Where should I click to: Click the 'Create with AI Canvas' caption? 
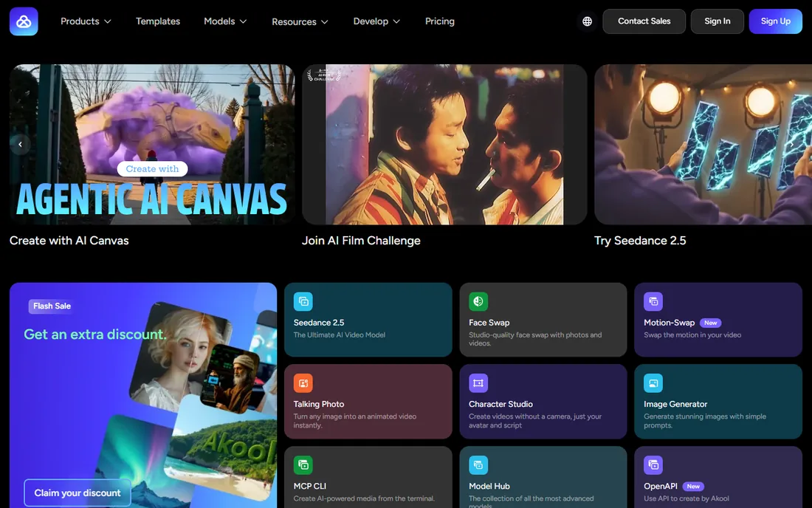69,241
